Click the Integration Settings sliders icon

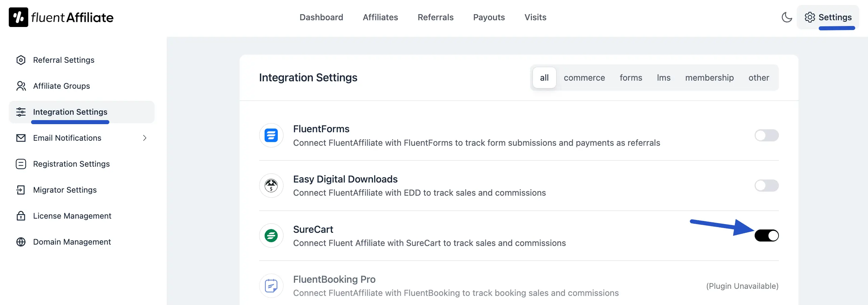(x=21, y=112)
